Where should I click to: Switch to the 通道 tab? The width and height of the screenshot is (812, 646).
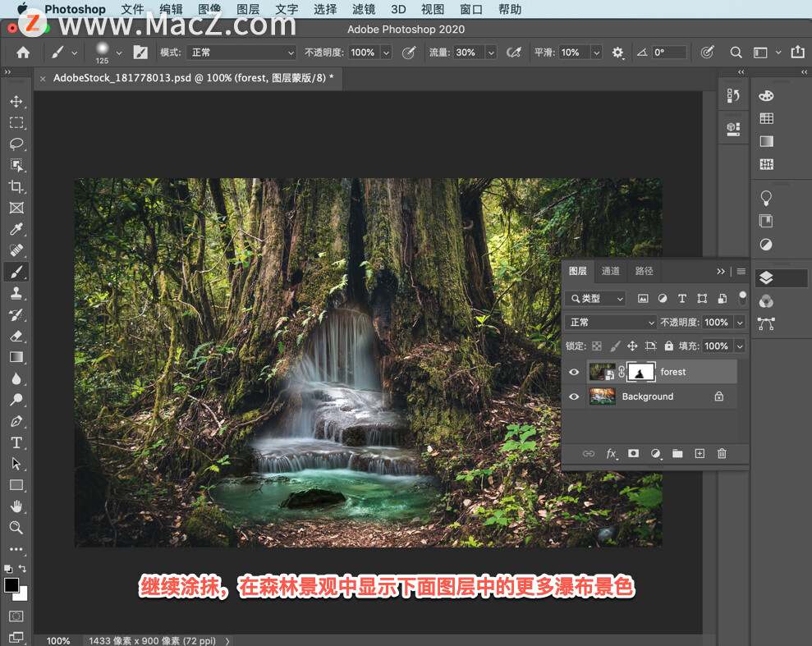[611, 271]
